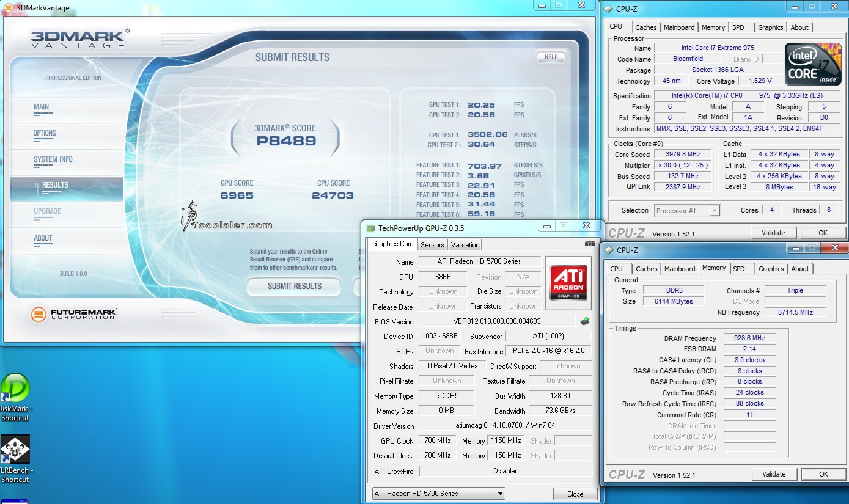
Task: Open the LRBench shortcut on the desktop
Action: coord(15,459)
